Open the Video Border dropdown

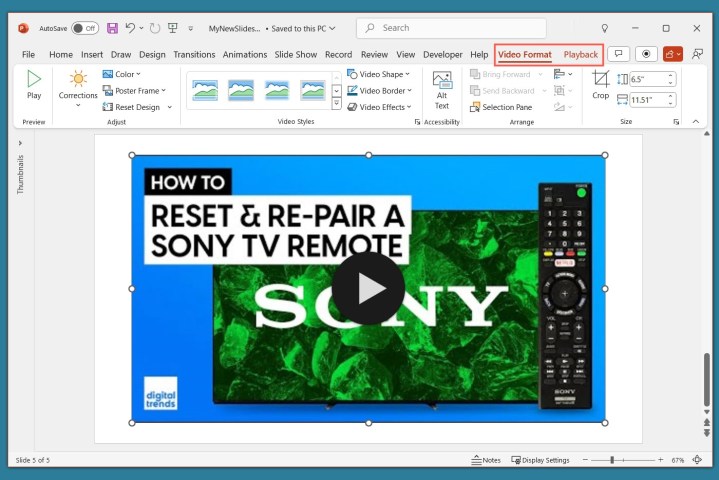(379, 91)
